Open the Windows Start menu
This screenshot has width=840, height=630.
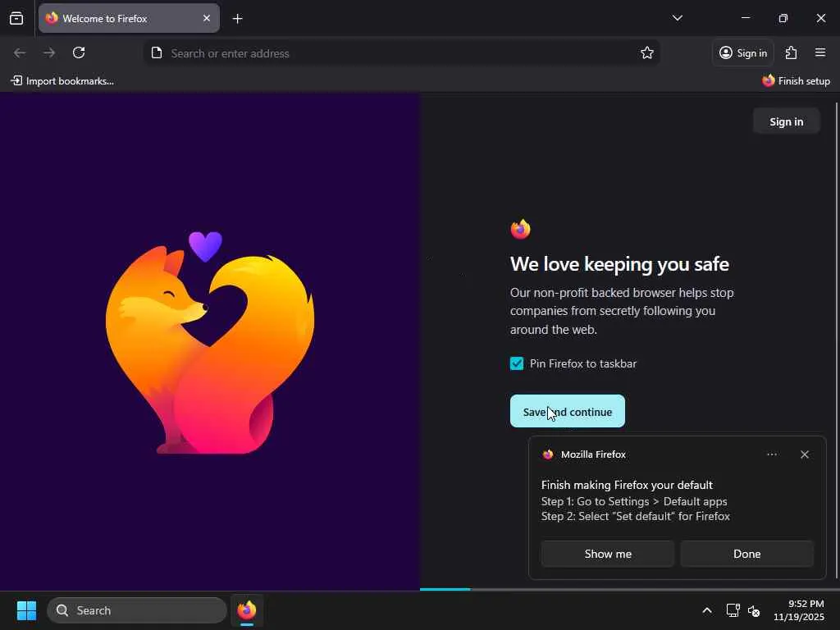[26, 610]
